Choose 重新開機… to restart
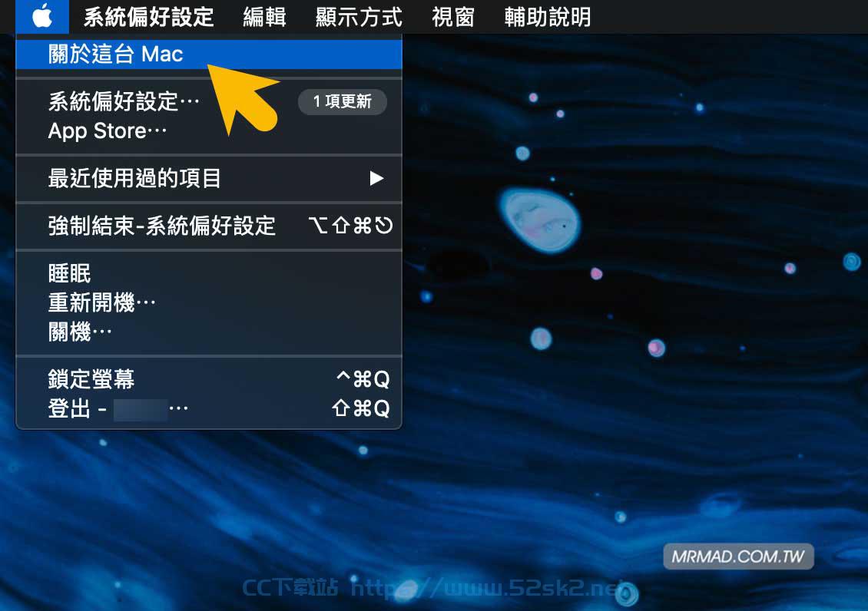This screenshot has height=611, width=868. [209, 302]
